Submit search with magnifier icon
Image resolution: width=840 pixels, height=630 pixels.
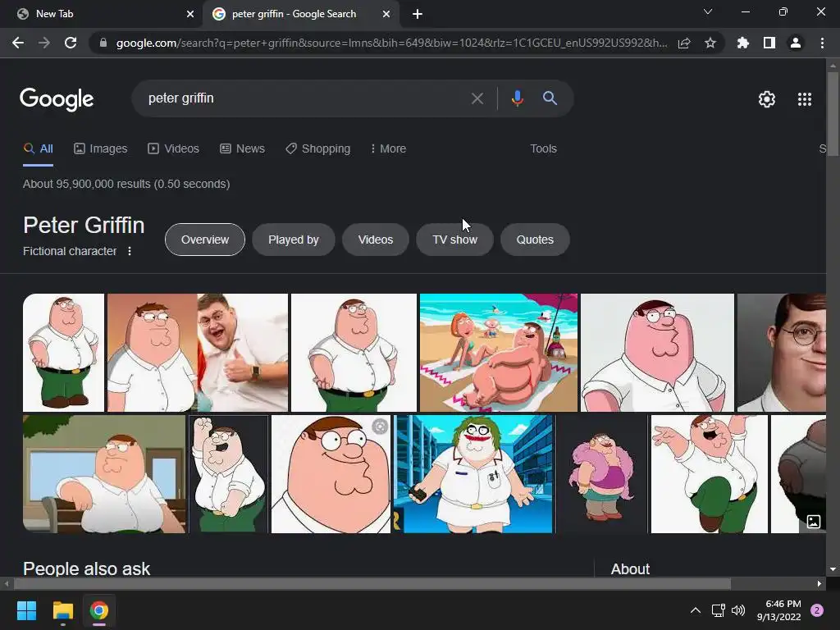click(x=550, y=98)
